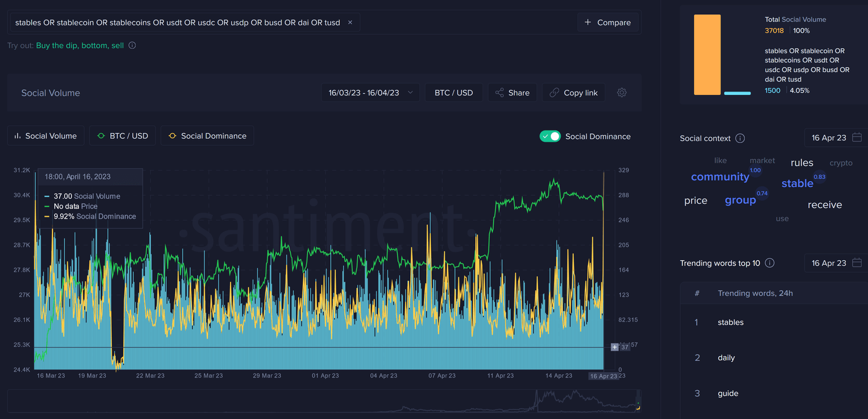Click the Compare button
This screenshot has height=419, width=868.
[x=608, y=22]
